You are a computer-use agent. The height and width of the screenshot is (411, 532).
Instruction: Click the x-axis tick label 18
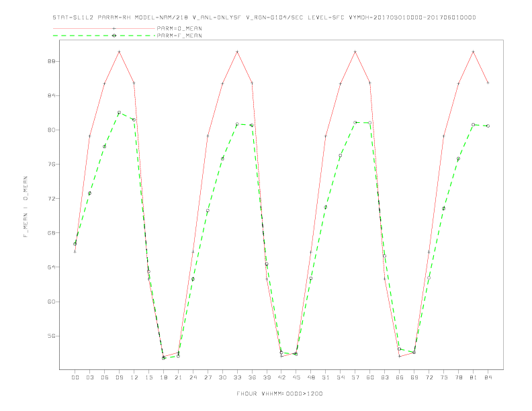(163, 377)
